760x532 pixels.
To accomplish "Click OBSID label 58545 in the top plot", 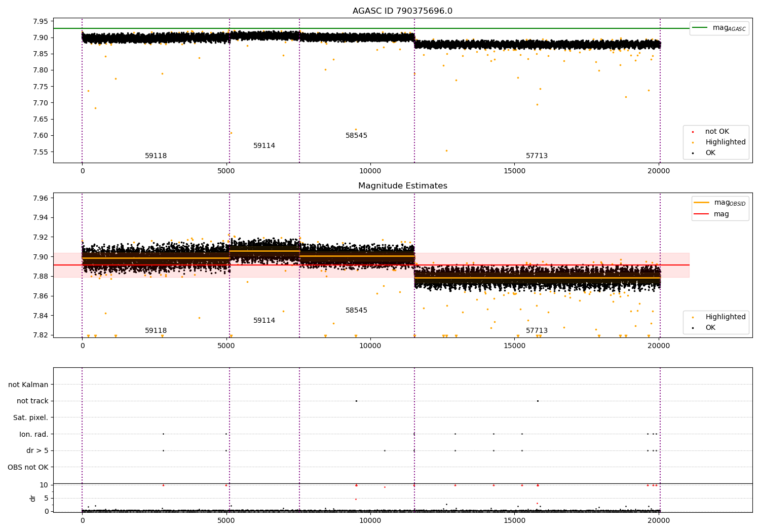I will click(357, 136).
